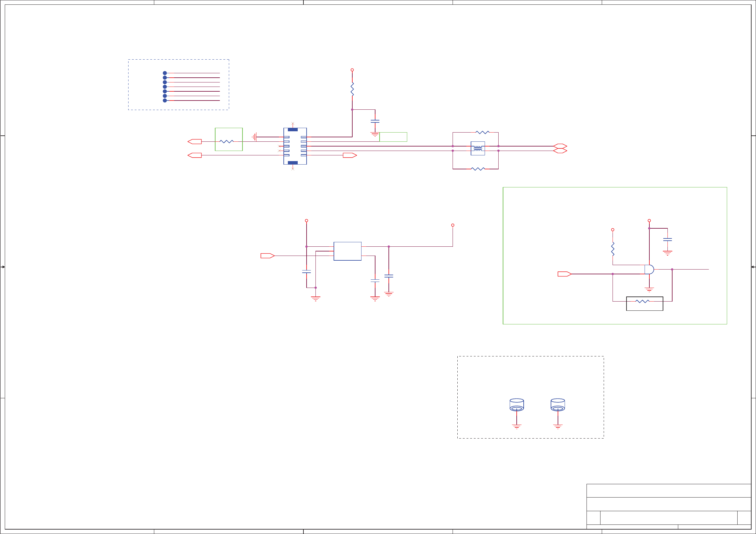Click the power pin circle above the regulator input

306,220
